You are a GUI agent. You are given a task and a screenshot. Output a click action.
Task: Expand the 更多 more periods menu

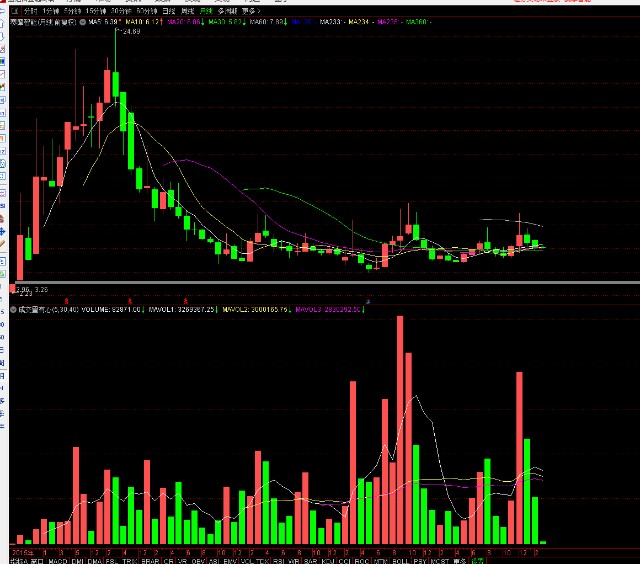pos(251,11)
